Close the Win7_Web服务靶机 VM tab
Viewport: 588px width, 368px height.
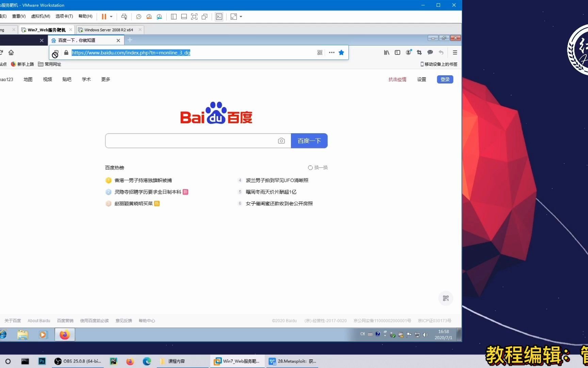click(70, 30)
